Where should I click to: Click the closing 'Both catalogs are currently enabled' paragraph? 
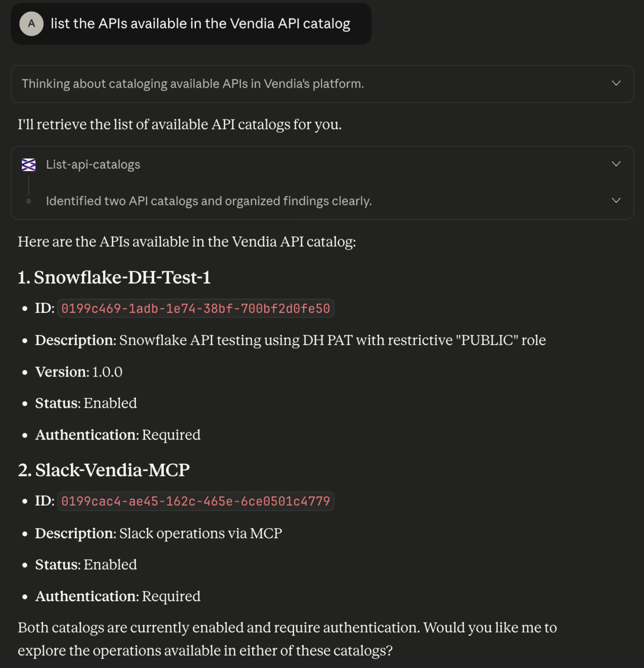coord(287,639)
